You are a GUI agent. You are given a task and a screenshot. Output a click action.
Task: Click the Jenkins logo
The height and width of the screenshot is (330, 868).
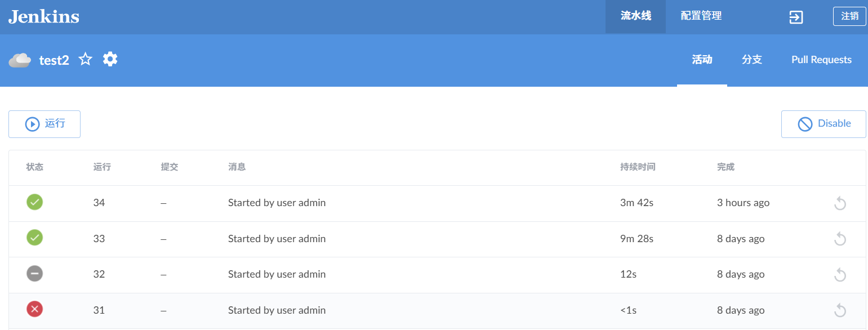[x=44, y=16]
